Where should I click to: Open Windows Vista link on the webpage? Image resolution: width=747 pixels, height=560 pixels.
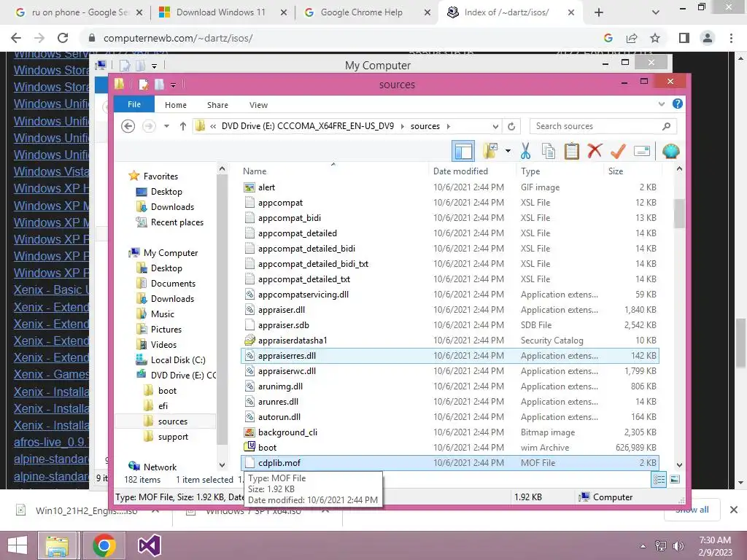click(x=51, y=171)
